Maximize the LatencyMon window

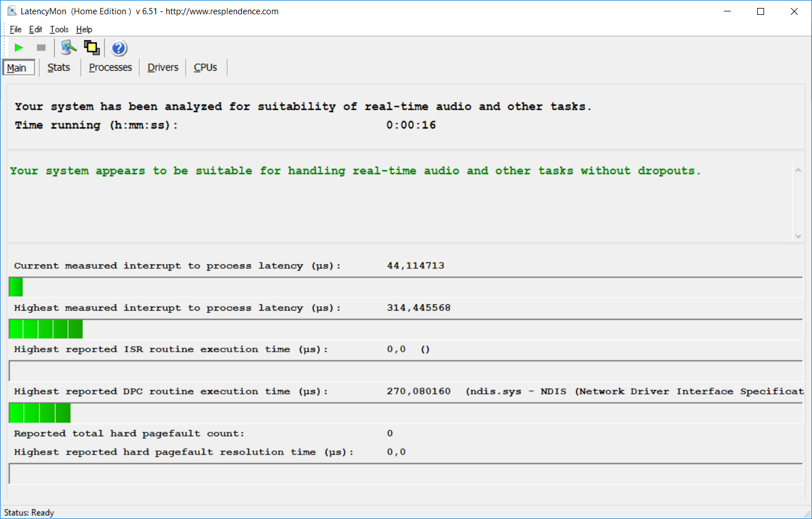point(761,11)
